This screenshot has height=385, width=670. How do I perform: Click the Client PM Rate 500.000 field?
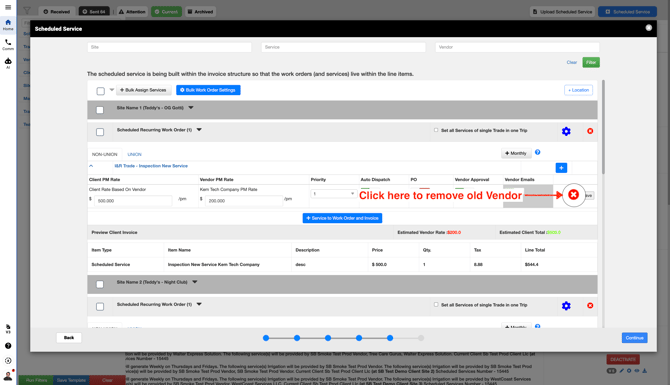[x=133, y=200]
